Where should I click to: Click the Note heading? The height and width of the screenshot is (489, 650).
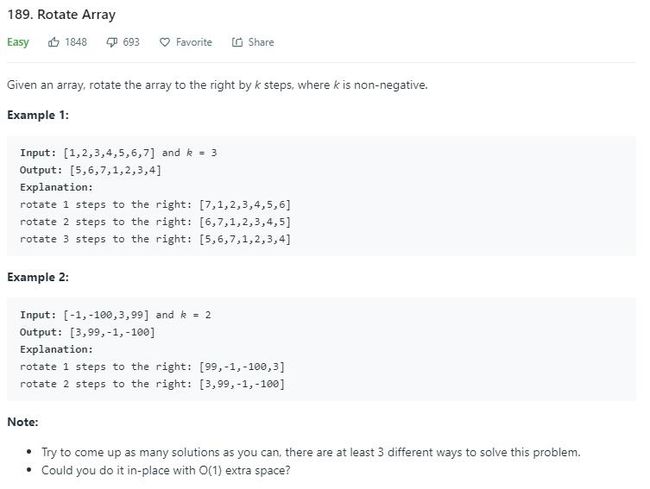(23, 422)
